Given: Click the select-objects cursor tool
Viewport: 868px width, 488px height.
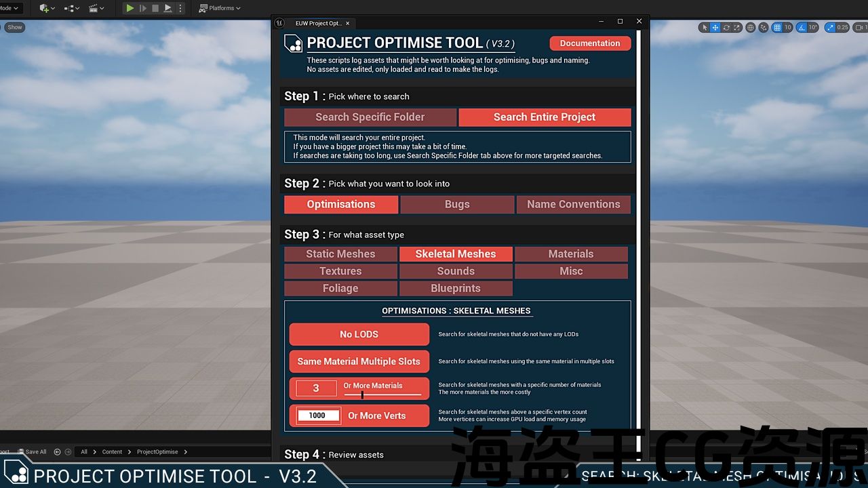Looking at the screenshot, I should point(705,28).
